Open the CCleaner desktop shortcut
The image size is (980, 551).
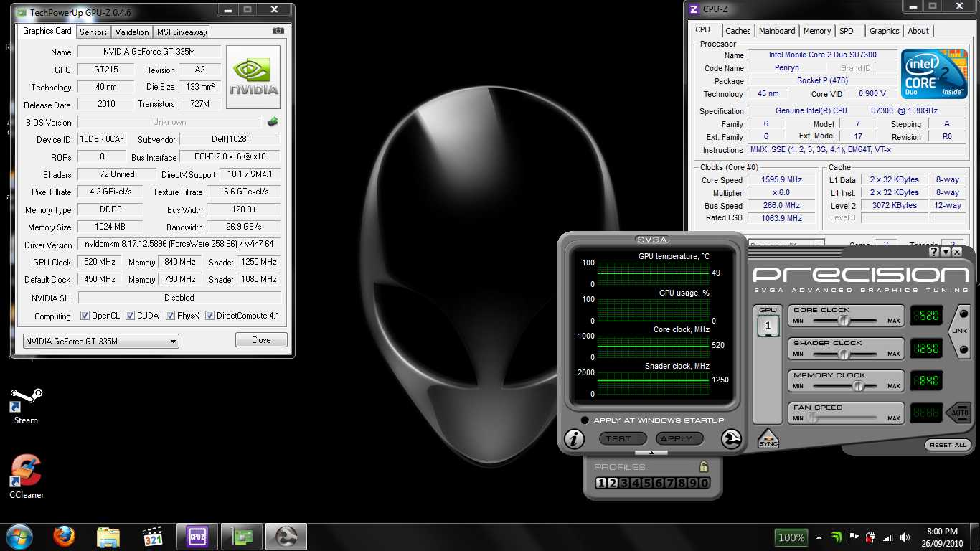tap(27, 476)
